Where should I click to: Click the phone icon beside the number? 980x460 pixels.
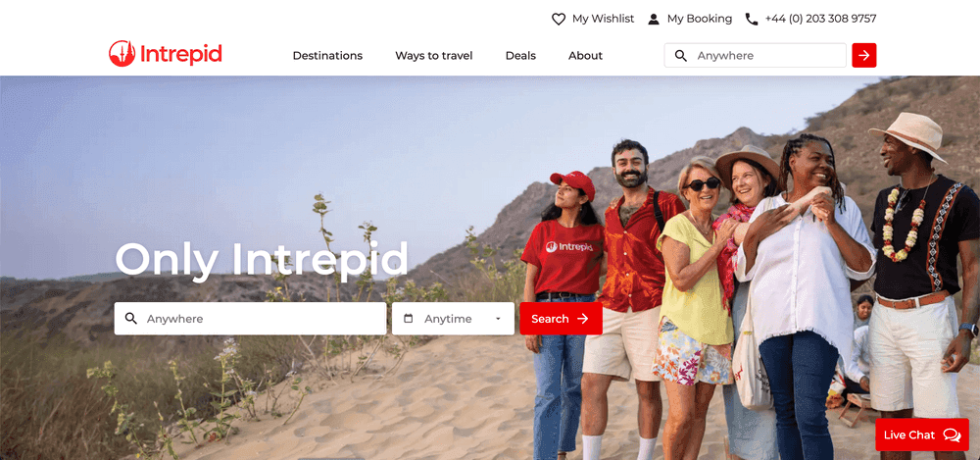[752, 19]
